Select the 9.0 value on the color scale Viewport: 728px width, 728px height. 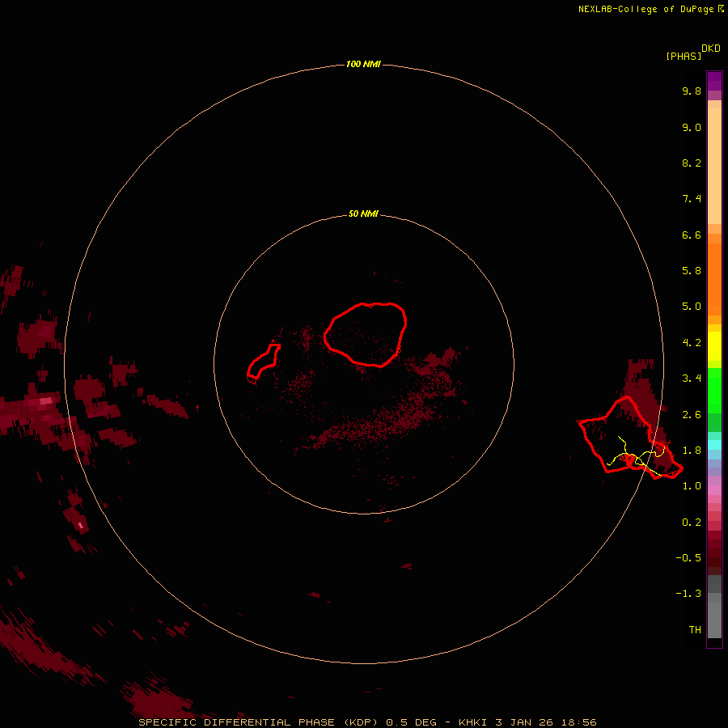point(692,127)
